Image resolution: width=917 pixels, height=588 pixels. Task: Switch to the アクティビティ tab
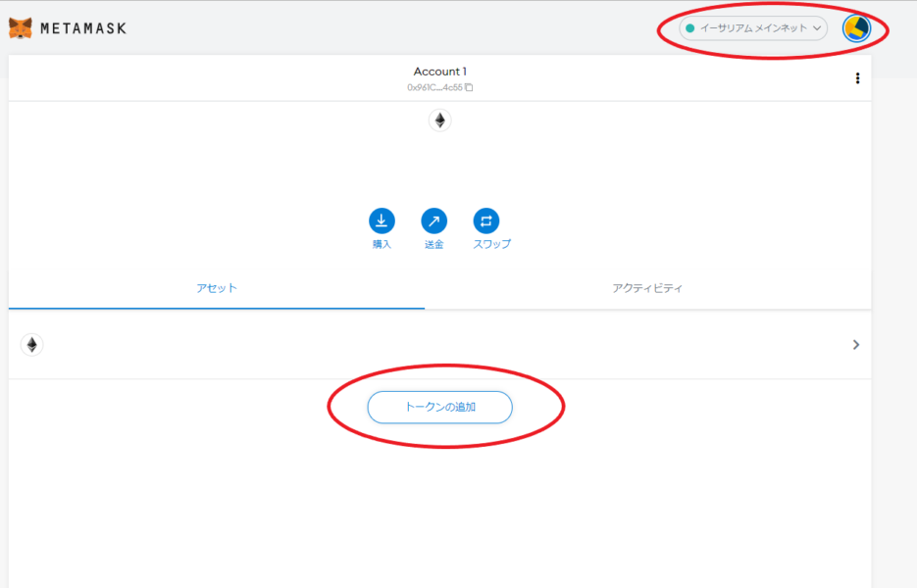[647, 288]
